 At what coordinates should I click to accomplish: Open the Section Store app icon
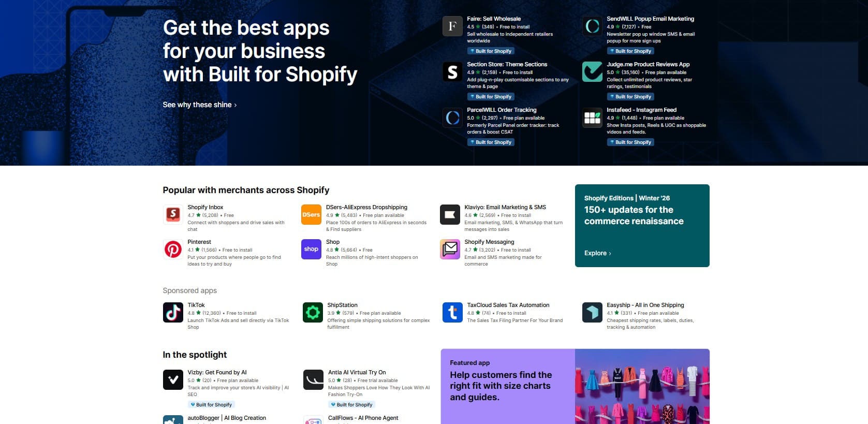tap(452, 71)
